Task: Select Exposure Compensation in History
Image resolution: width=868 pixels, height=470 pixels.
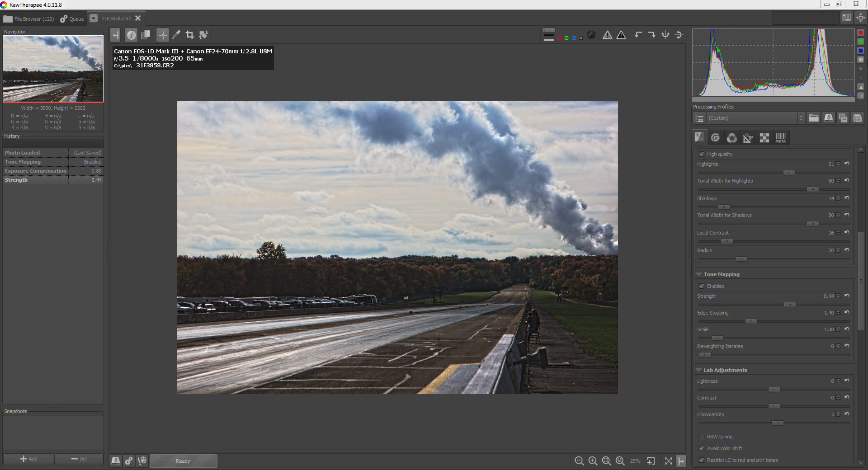Action: 53,171
